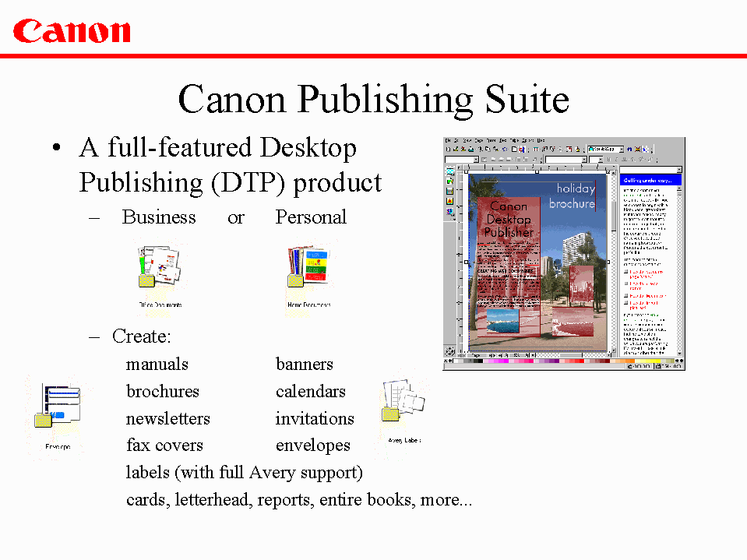747x560 pixels.
Task: Click the third red help topic link
Action: click(x=647, y=296)
